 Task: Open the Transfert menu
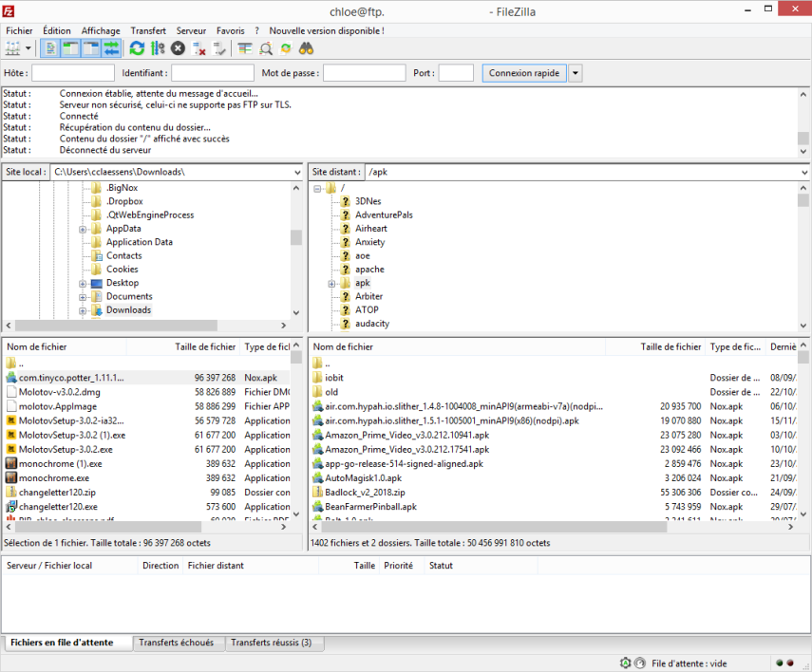147,30
